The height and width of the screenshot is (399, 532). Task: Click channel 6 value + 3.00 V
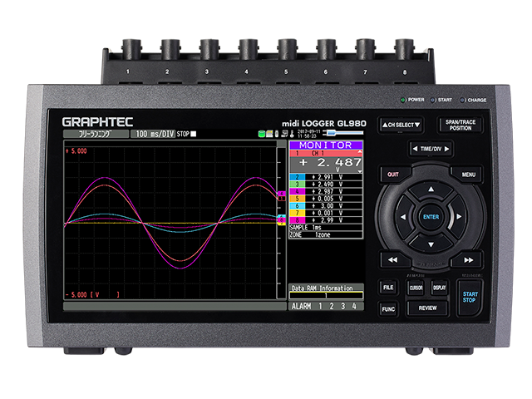(x=327, y=205)
